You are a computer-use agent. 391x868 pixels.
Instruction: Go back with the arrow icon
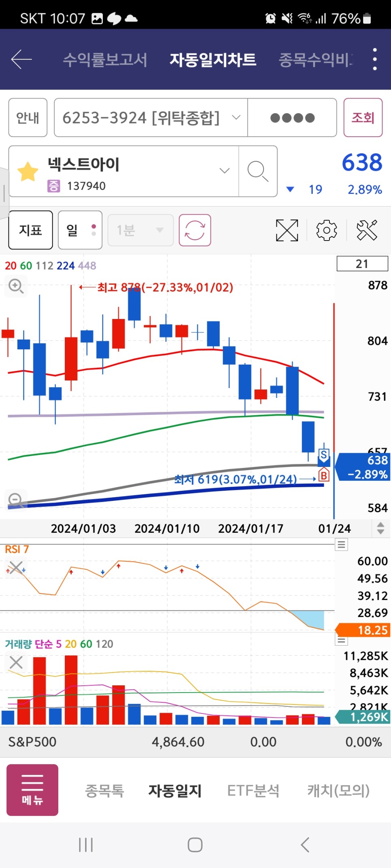click(x=21, y=59)
